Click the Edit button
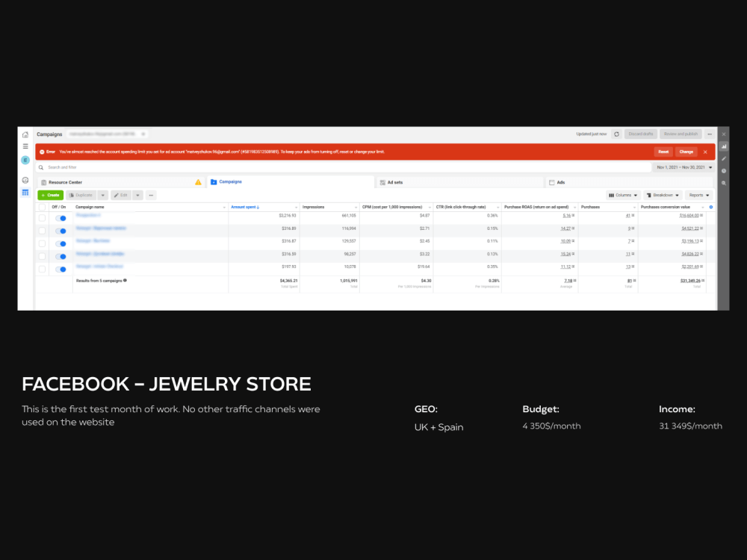 pos(121,195)
